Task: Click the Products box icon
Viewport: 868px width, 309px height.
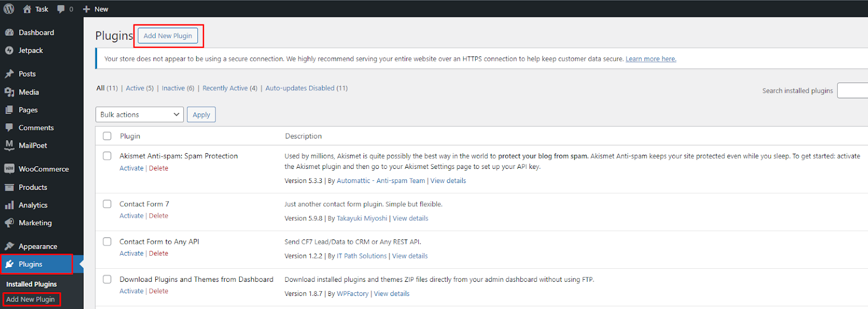Action: click(x=9, y=187)
